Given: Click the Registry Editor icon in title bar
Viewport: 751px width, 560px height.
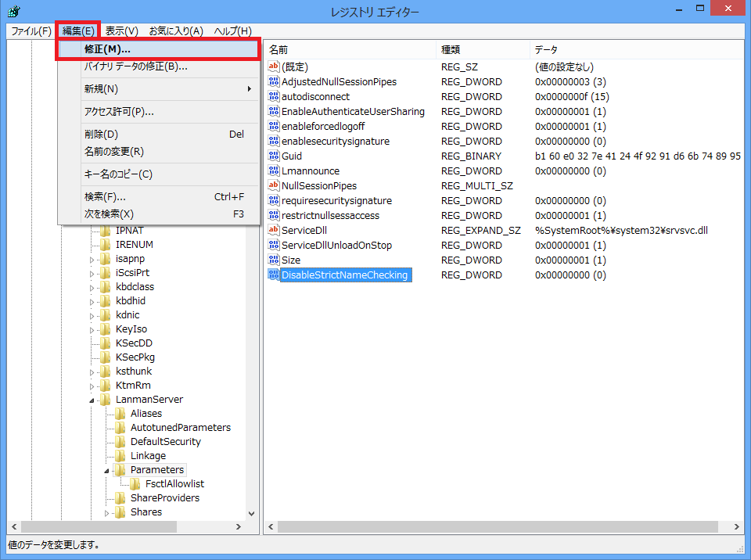Looking at the screenshot, I should 13,12.
